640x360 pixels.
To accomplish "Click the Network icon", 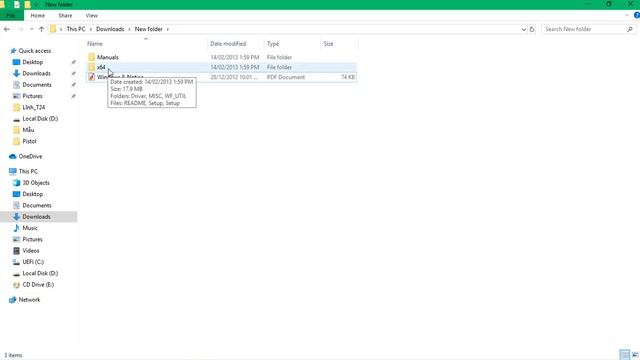I will 13,300.
